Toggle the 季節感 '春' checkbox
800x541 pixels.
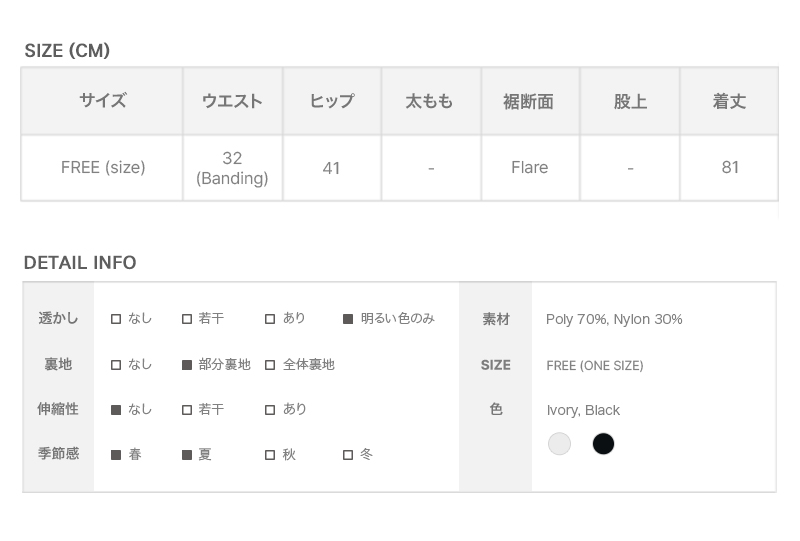coord(116,455)
